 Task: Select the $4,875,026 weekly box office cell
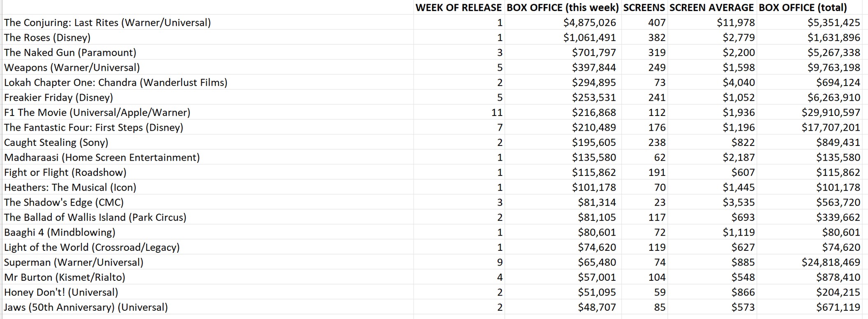589,23
